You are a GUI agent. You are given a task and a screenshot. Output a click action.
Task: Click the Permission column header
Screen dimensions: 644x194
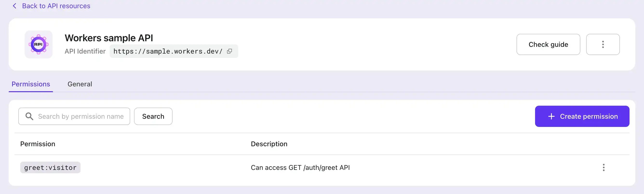38,144
